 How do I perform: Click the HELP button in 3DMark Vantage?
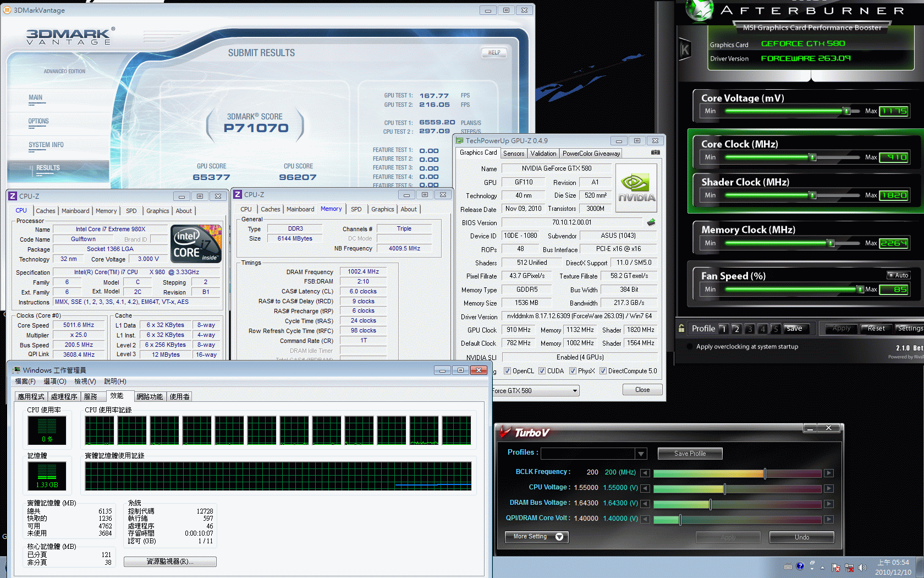494,53
